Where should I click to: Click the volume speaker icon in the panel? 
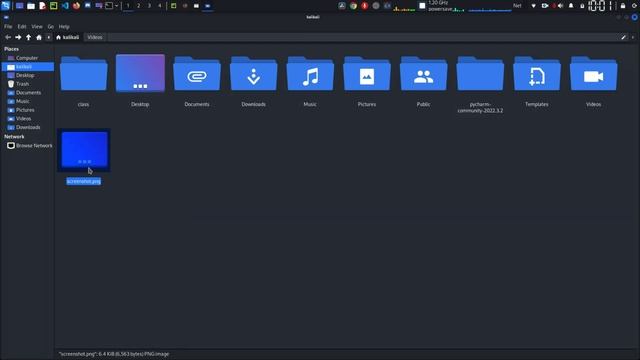[x=560, y=6]
